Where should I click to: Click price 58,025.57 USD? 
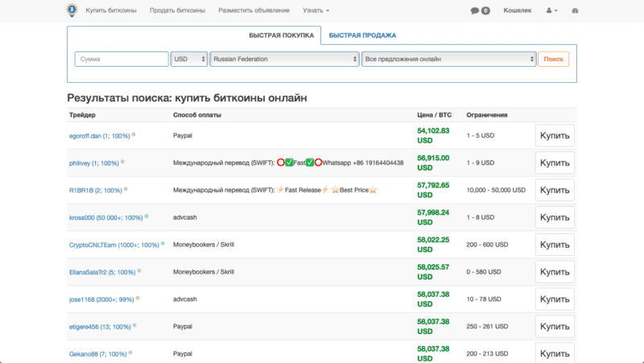433,272
